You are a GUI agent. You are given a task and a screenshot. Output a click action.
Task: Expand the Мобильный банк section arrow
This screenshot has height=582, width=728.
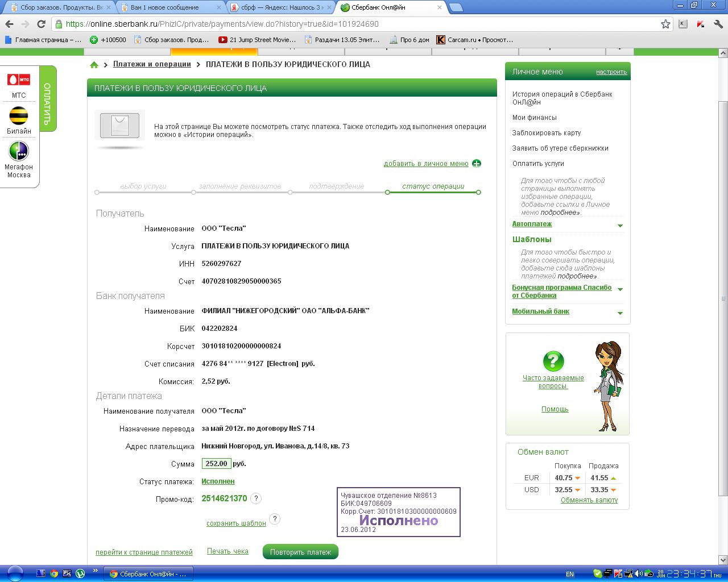[x=620, y=313]
